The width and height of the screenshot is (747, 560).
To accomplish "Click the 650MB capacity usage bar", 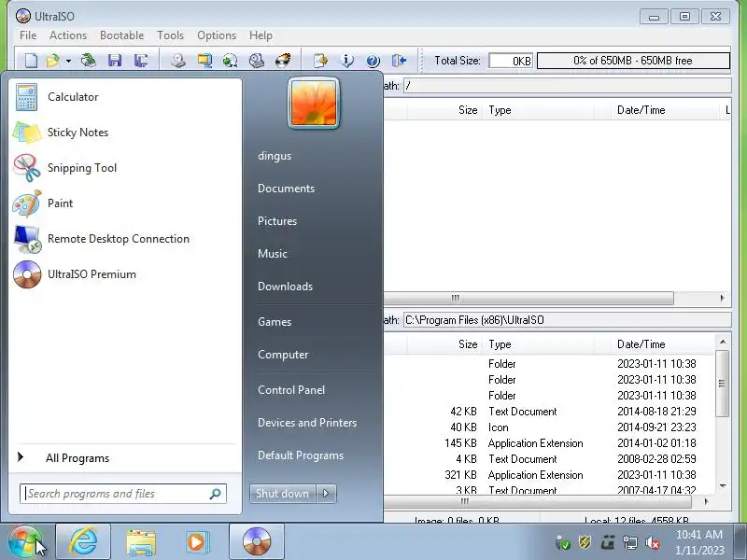I will tap(633, 61).
